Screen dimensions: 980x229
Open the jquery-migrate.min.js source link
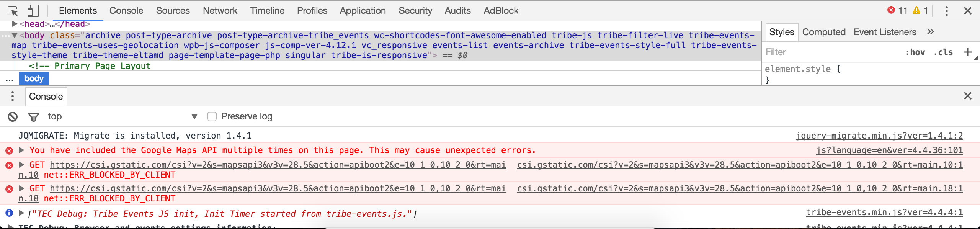point(879,136)
